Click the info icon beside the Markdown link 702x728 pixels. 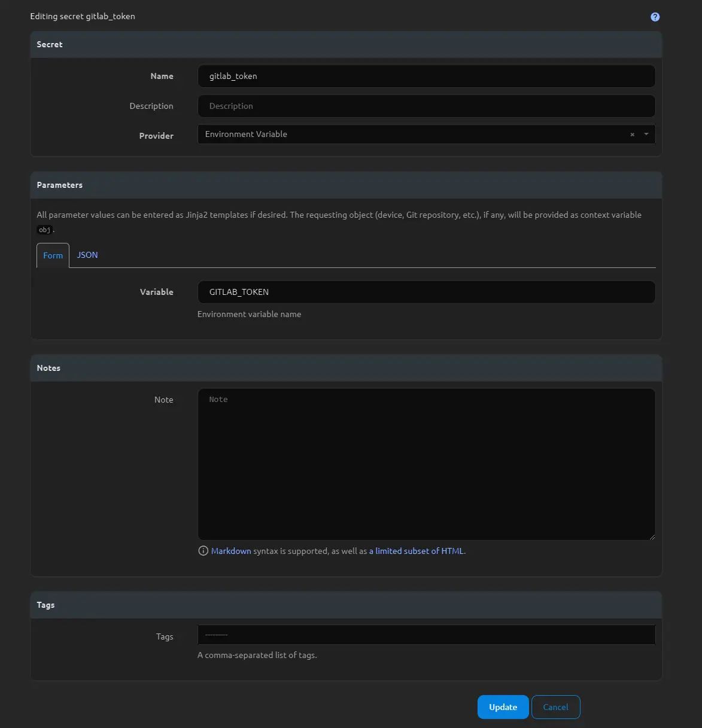tap(203, 551)
